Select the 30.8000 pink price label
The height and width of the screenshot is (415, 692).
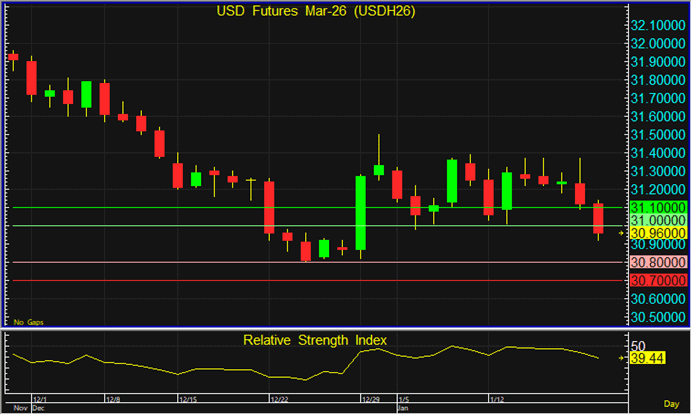coord(657,263)
